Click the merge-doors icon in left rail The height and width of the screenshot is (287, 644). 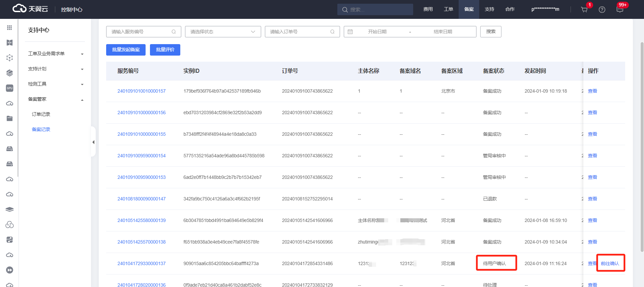(x=9, y=42)
